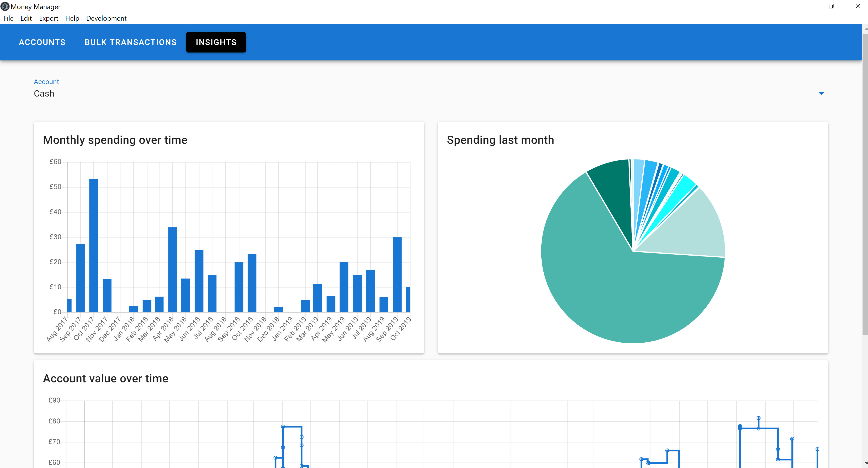Screen dimensions: 868x468
Task: Switch to the Accounts tab
Action: tap(42, 42)
